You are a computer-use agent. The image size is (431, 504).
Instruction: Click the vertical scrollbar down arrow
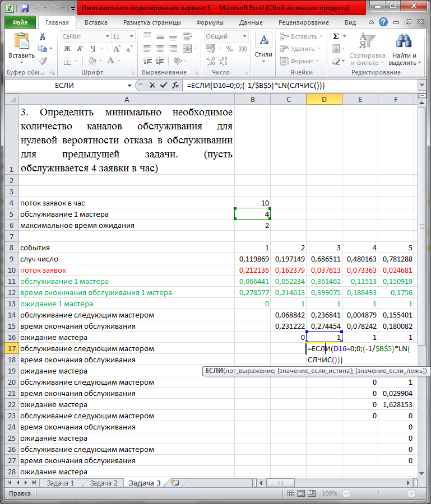(421, 473)
